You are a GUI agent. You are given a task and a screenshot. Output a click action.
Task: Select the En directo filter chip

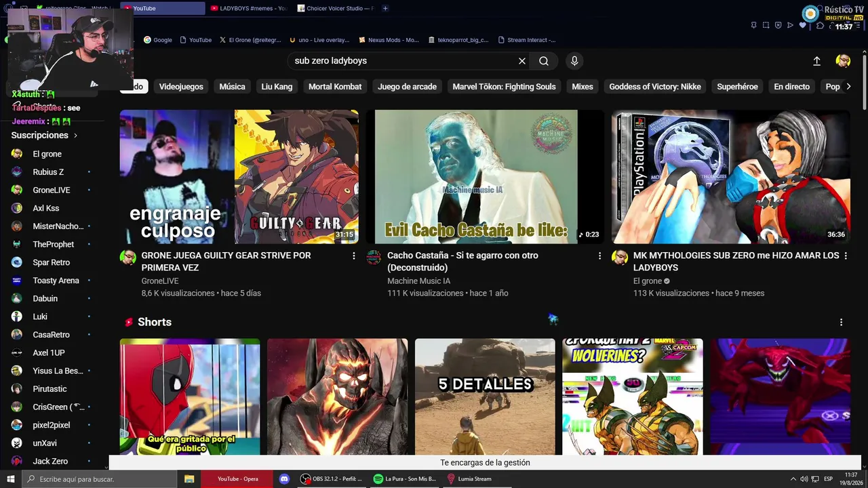[x=792, y=87]
